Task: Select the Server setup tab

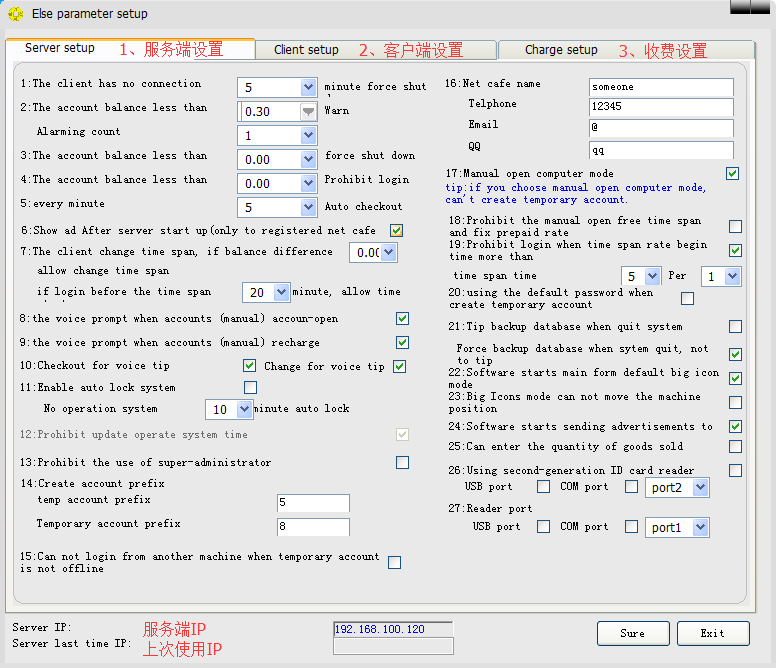Action: point(60,48)
